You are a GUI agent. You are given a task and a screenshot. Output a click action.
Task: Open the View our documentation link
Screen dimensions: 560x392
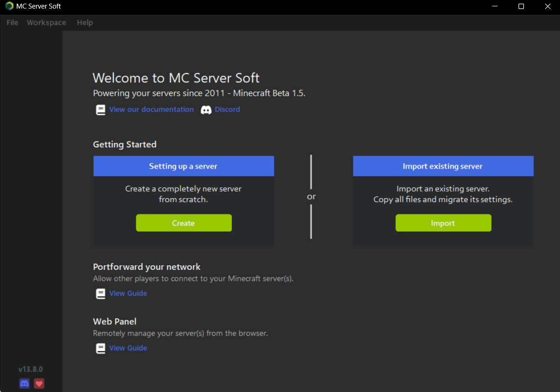pyautogui.click(x=151, y=109)
